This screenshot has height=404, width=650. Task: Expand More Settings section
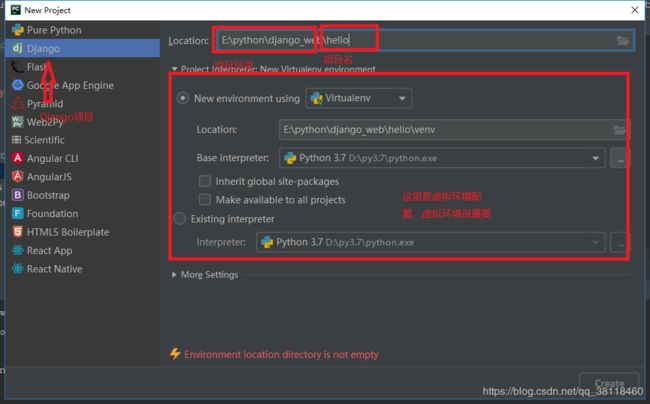[x=174, y=275]
